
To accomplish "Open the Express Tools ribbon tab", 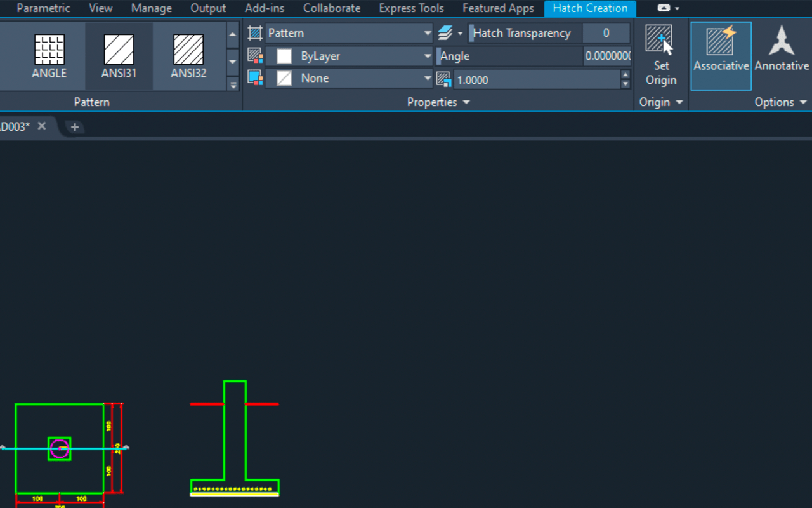I will (411, 8).
